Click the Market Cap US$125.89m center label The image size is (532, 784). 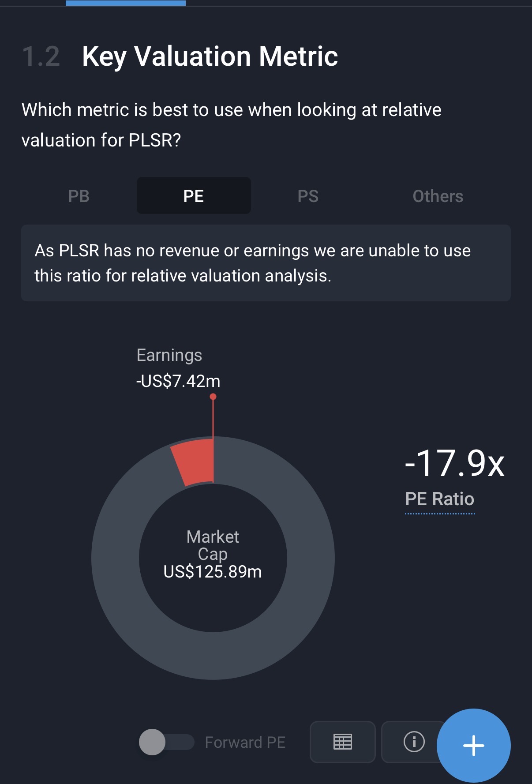pyautogui.click(x=213, y=555)
